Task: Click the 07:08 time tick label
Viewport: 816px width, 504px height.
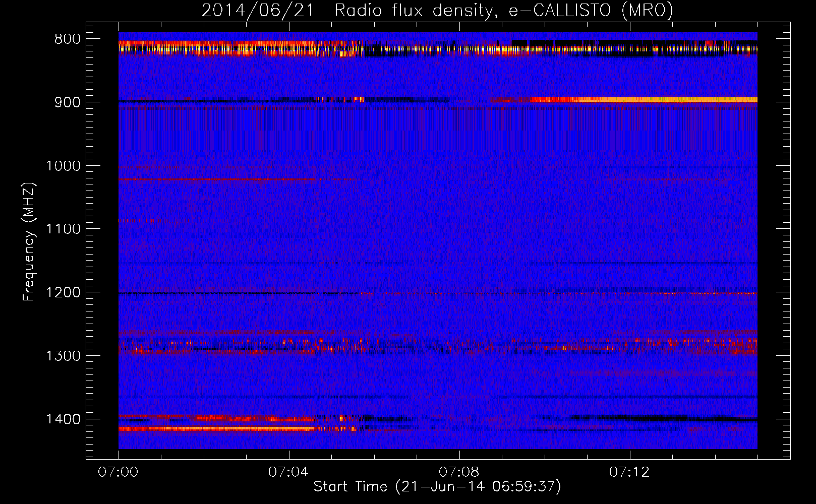Action: pos(459,472)
